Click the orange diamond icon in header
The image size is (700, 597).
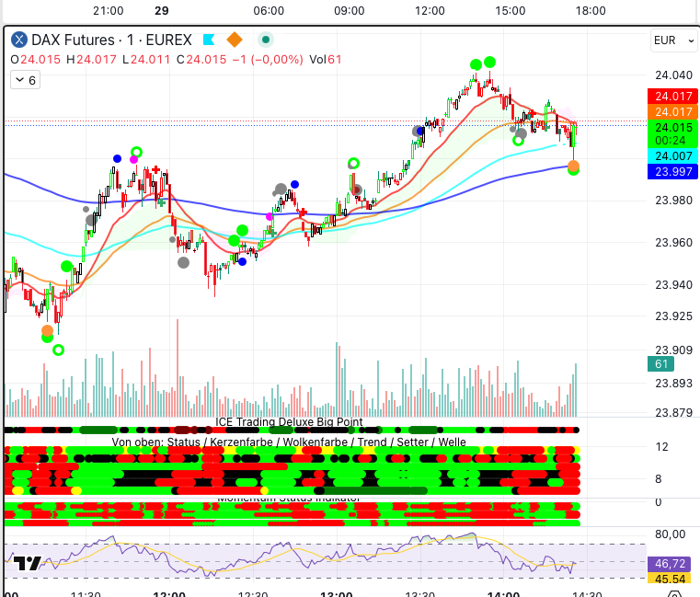coord(235,40)
